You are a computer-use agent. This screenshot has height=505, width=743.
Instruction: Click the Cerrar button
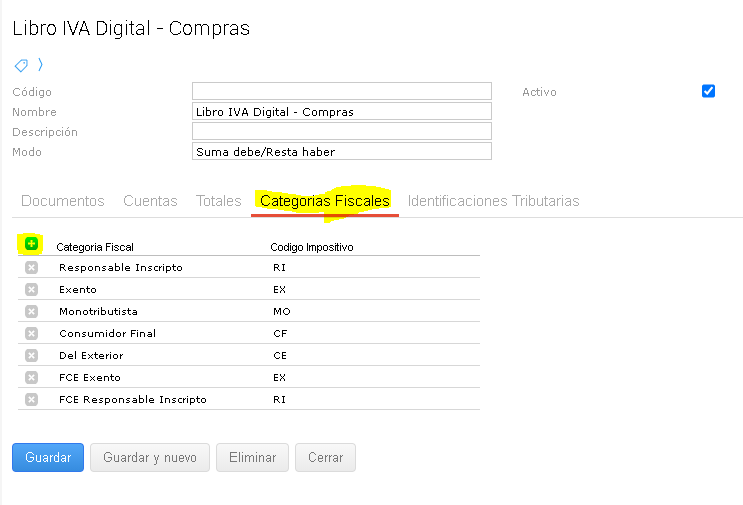click(325, 458)
